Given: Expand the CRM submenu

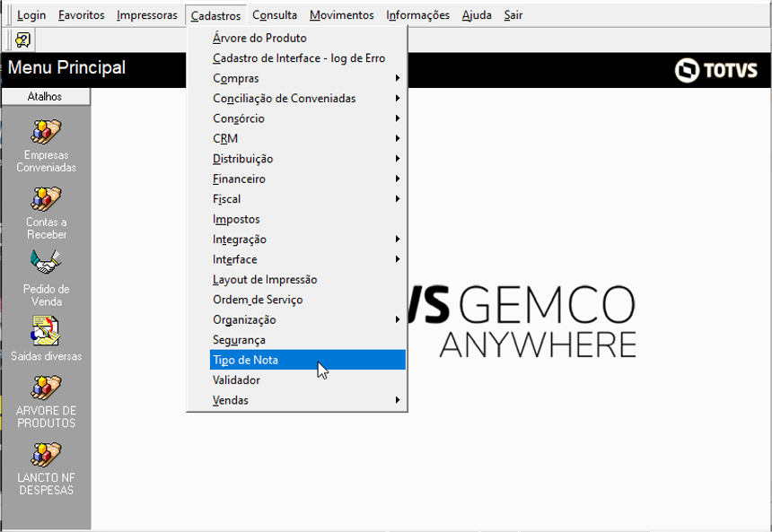Looking at the screenshot, I should coord(308,139).
